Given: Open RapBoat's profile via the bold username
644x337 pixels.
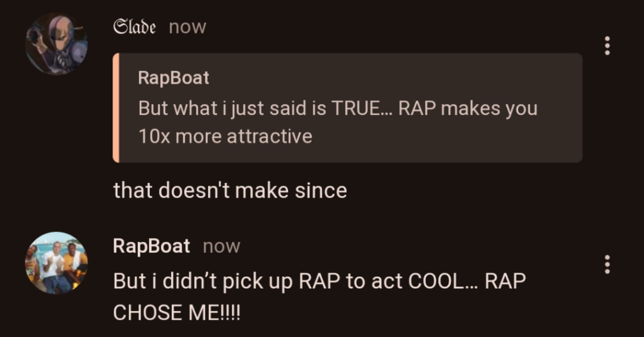Looking at the screenshot, I should tap(151, 246).
